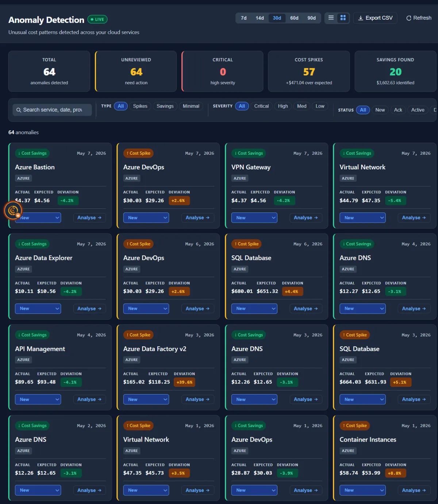
Task: Select the 14d time range
Action: [x=260, y=18]
